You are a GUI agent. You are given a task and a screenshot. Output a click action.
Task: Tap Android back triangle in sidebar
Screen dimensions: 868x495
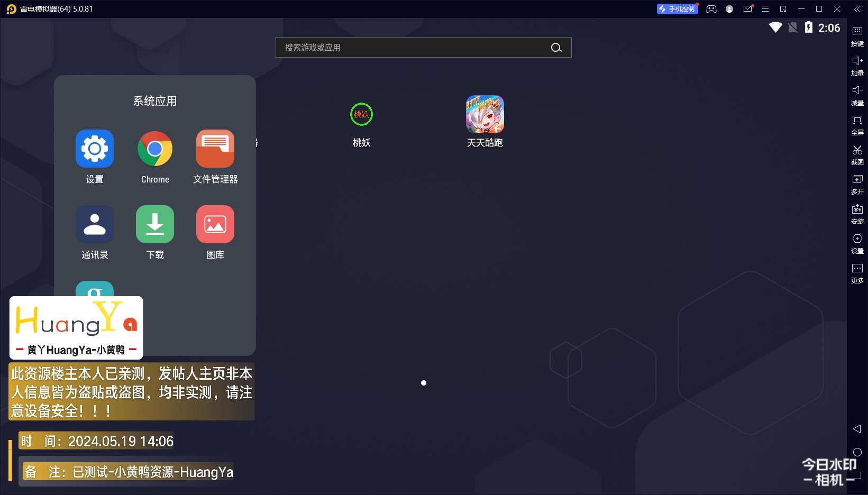pos(857,429)
